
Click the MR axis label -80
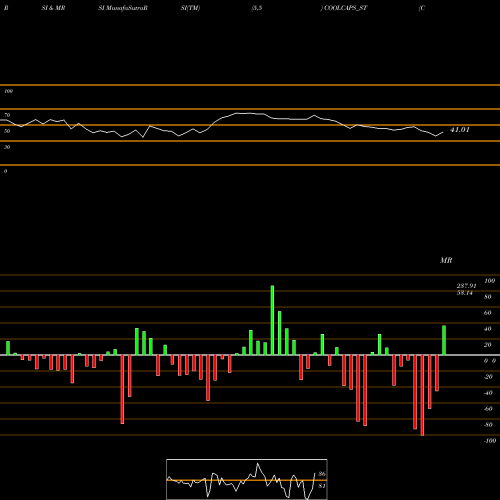[488, 425]
